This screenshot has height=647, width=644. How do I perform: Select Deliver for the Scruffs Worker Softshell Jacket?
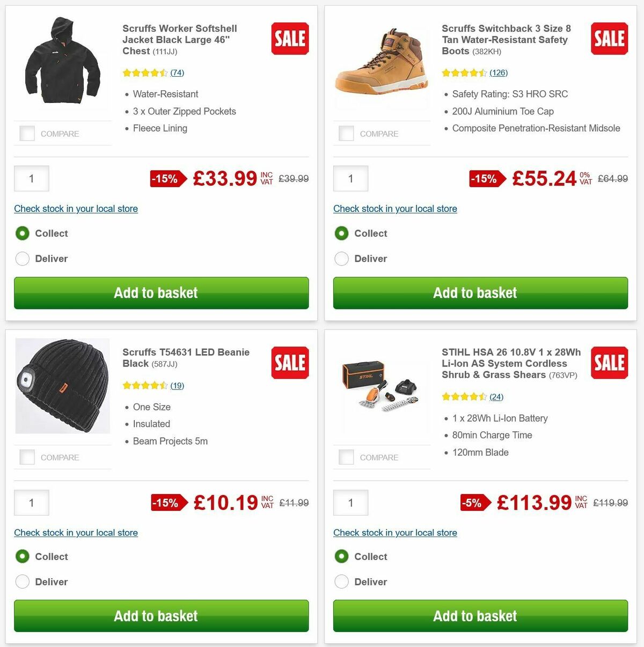pyautogui.click(x=23, y=259)
